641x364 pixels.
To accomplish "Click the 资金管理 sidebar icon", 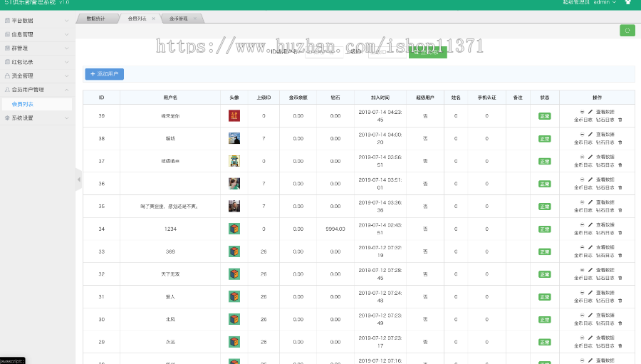I will tap(7, 76).
